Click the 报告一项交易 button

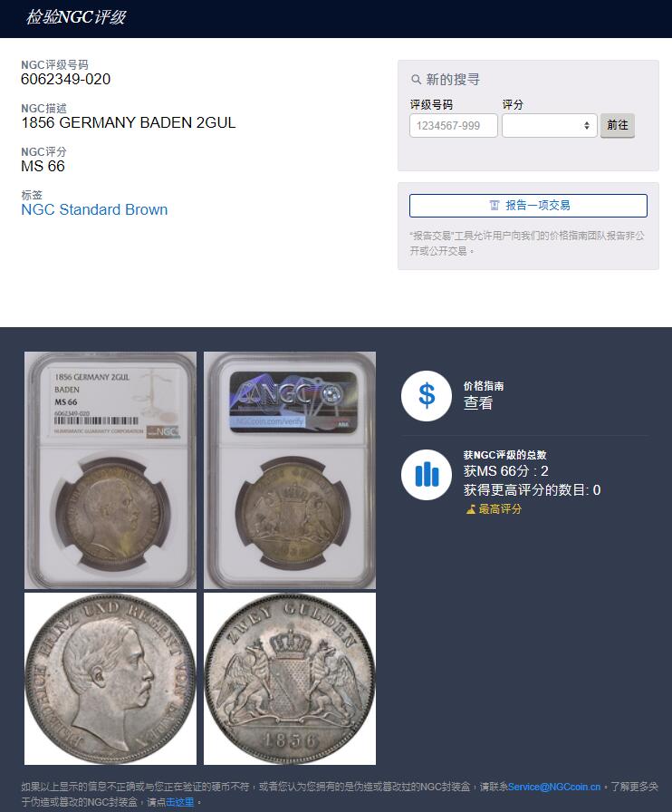(528, 206)
